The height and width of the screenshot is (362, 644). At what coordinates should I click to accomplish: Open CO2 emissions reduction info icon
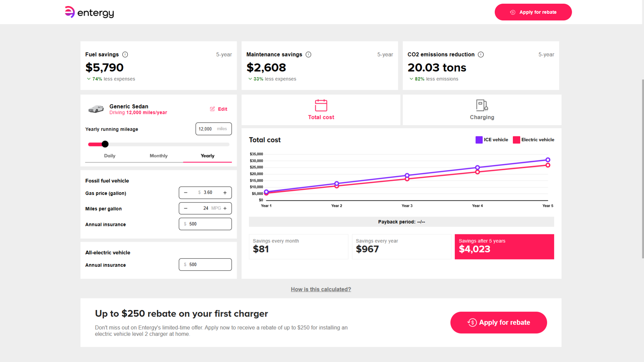[x=481, y=54]
